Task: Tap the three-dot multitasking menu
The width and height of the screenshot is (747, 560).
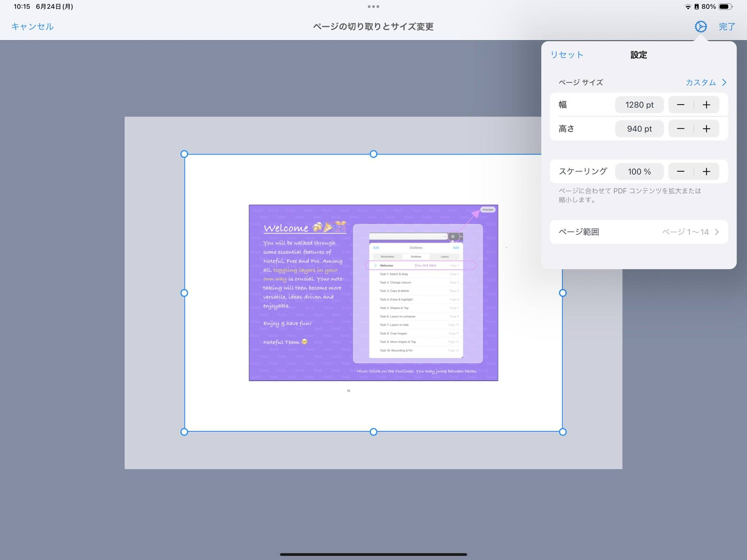Action: [x=373, y=7]
